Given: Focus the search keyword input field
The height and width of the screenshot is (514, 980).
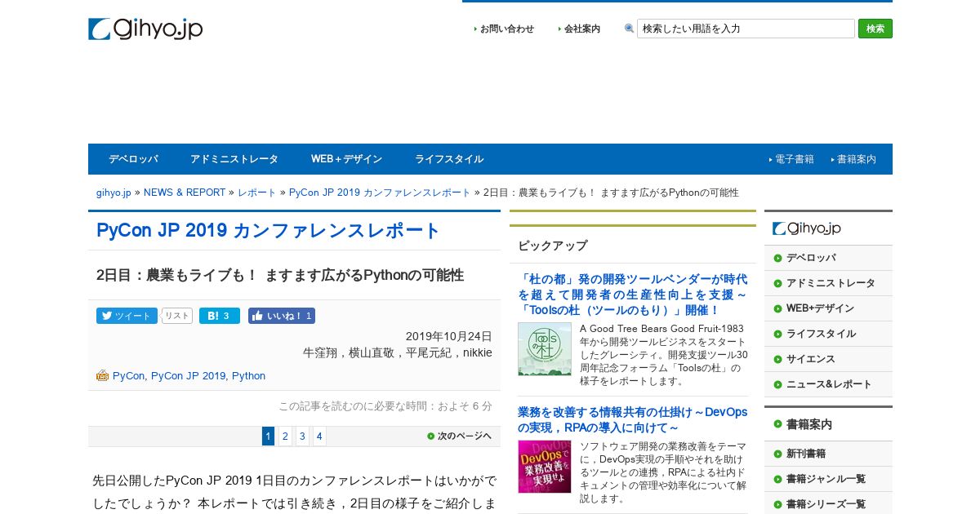Looking at the screenshot, I should click(746, 29).
